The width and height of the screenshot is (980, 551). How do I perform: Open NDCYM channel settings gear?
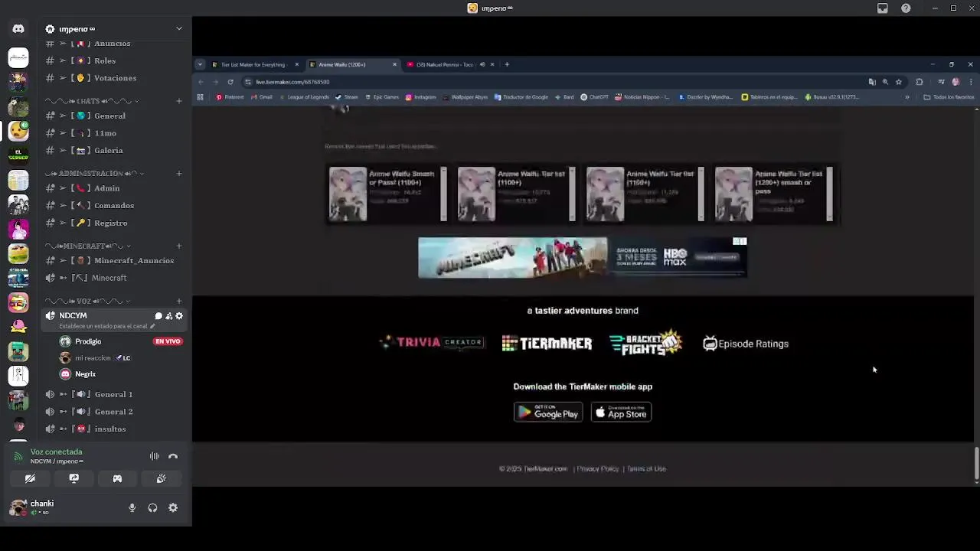[179, 316]
